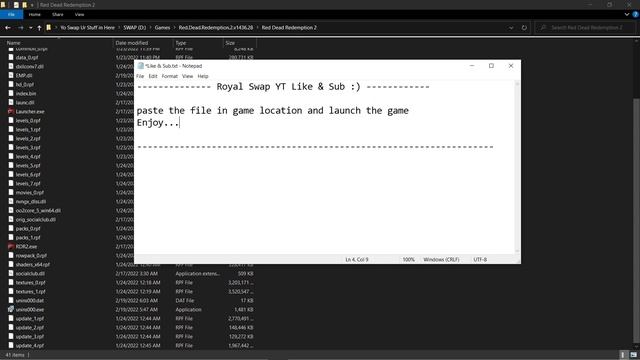Image resolution: width=640 pixels, height=360 pixels.
Task: Click the New folder quick access icon
Action: tap(24, 5)
